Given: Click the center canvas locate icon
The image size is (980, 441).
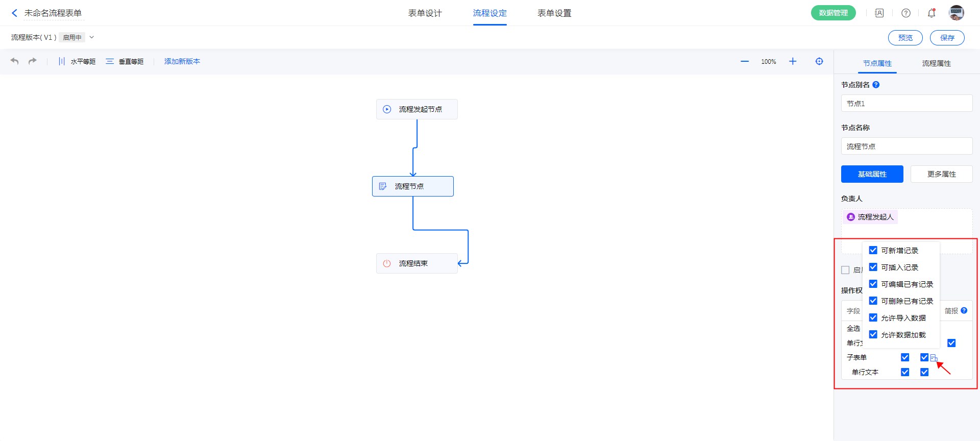Looking at the screenshot, I should (x=819, y=61).
